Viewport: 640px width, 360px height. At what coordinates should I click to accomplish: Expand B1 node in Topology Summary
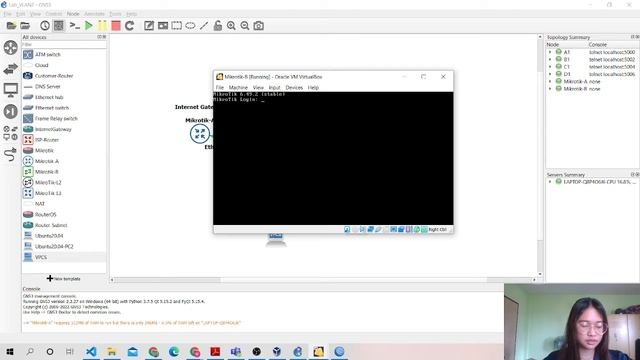(550, 60)
